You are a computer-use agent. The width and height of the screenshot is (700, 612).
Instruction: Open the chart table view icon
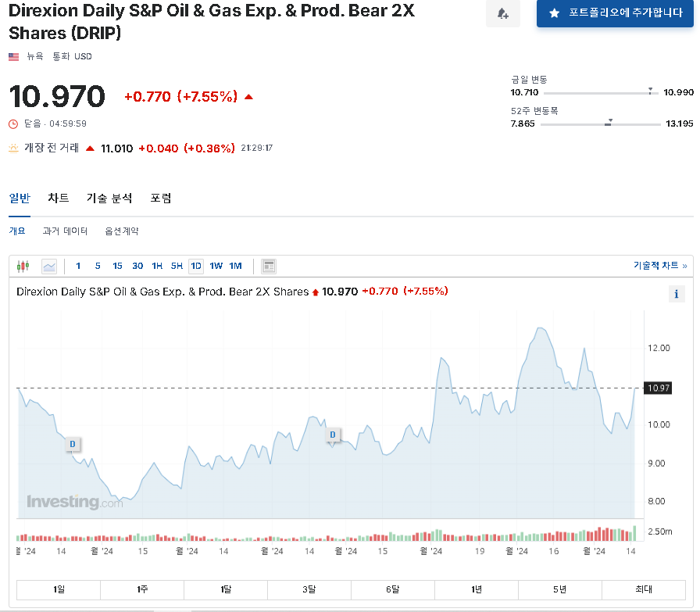pos(268,267)
